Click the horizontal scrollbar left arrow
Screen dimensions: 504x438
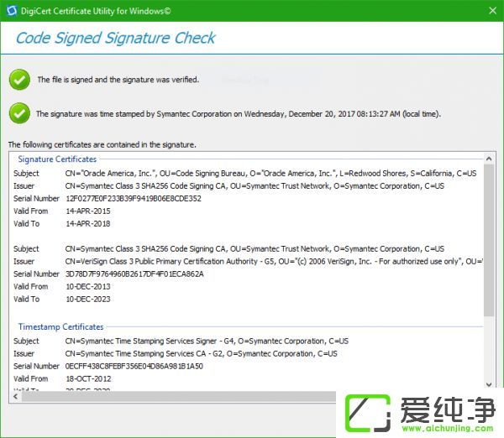click(x=14, y=396)
